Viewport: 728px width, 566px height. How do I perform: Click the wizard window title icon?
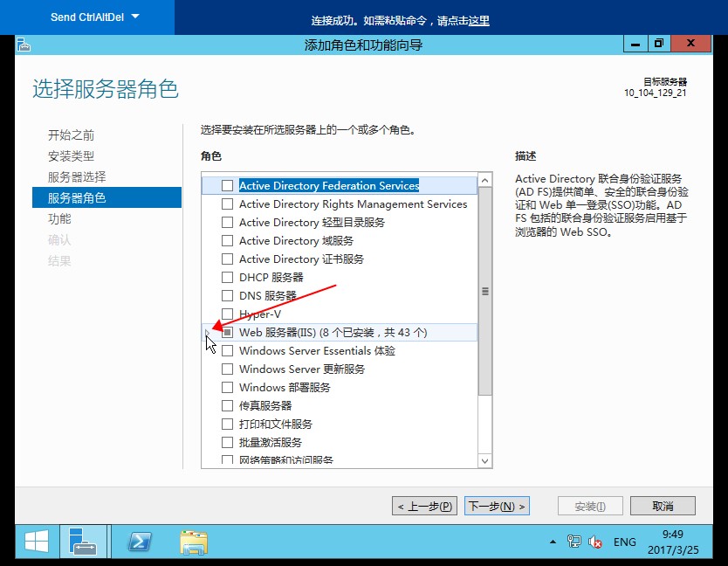click(24, 45)
